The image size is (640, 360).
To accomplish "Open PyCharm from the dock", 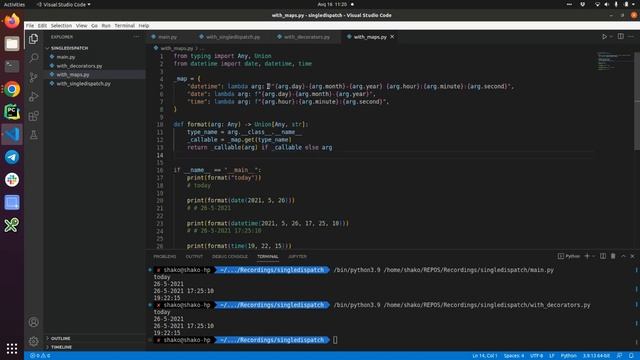I will click(12, 112).
